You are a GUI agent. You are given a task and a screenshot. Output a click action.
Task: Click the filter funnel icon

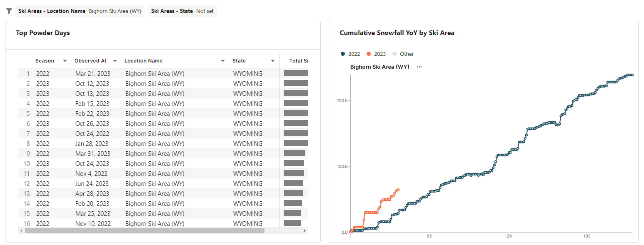point(9,11)
